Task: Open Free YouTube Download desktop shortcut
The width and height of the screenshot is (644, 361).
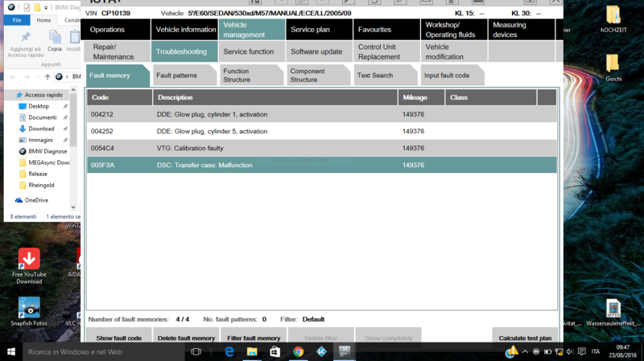Action: click(x=29, y=266)
